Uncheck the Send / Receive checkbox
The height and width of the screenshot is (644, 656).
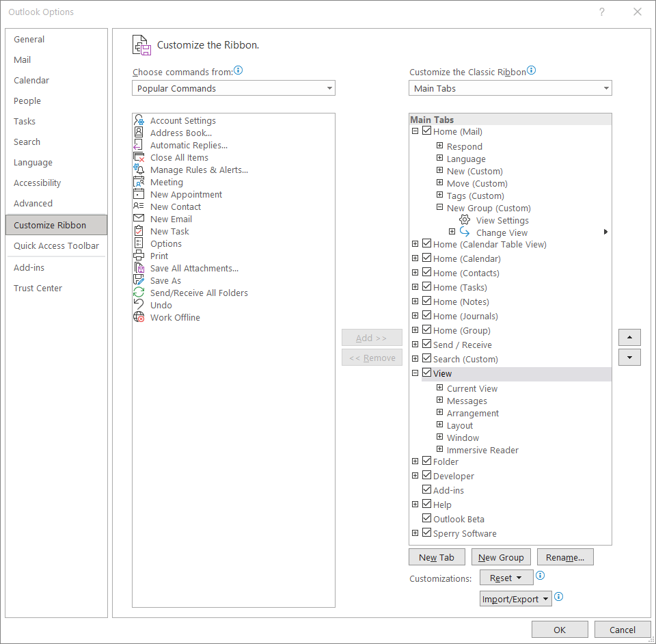tap(426, 344)
